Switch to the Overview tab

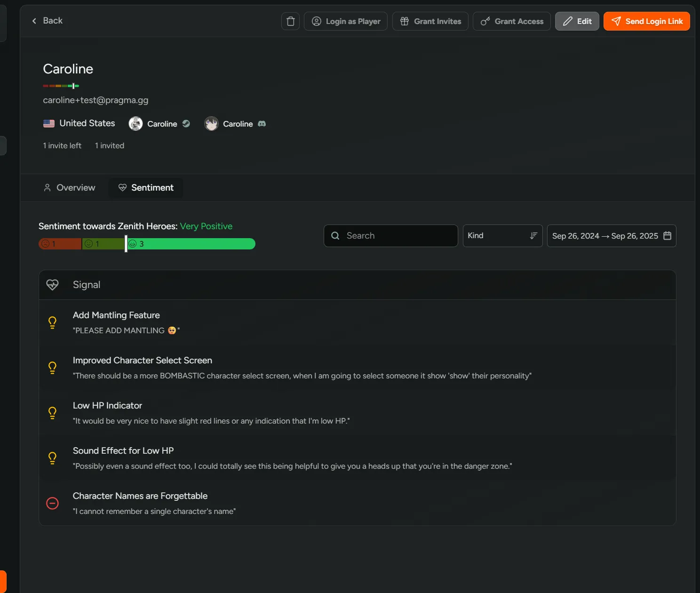click(69, 187)
